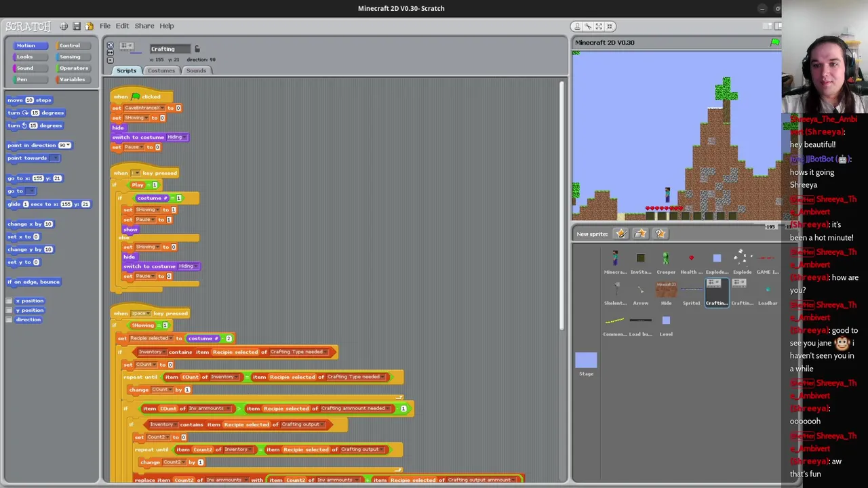Set rotation style to don't rotate

[x=110, y=60]
